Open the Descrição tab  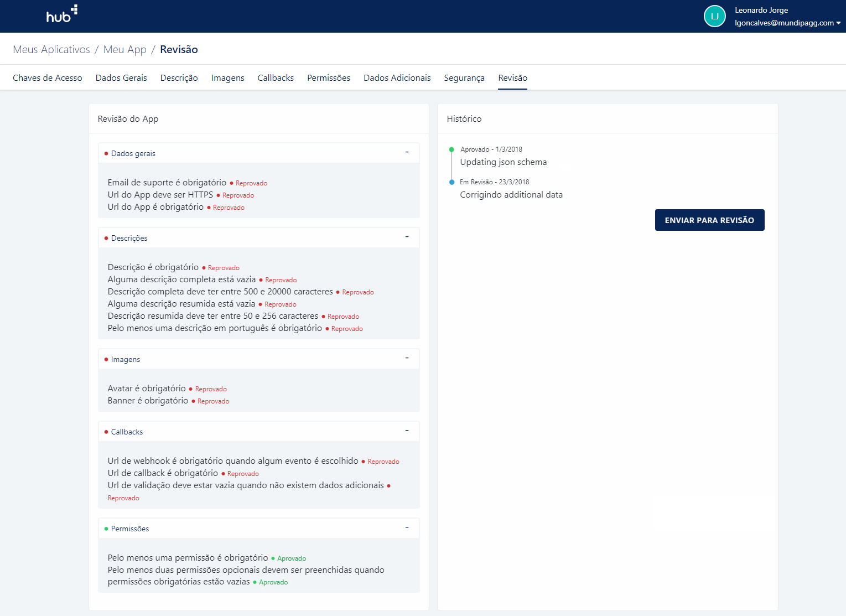pyautogui.click(x=179, y=78)
